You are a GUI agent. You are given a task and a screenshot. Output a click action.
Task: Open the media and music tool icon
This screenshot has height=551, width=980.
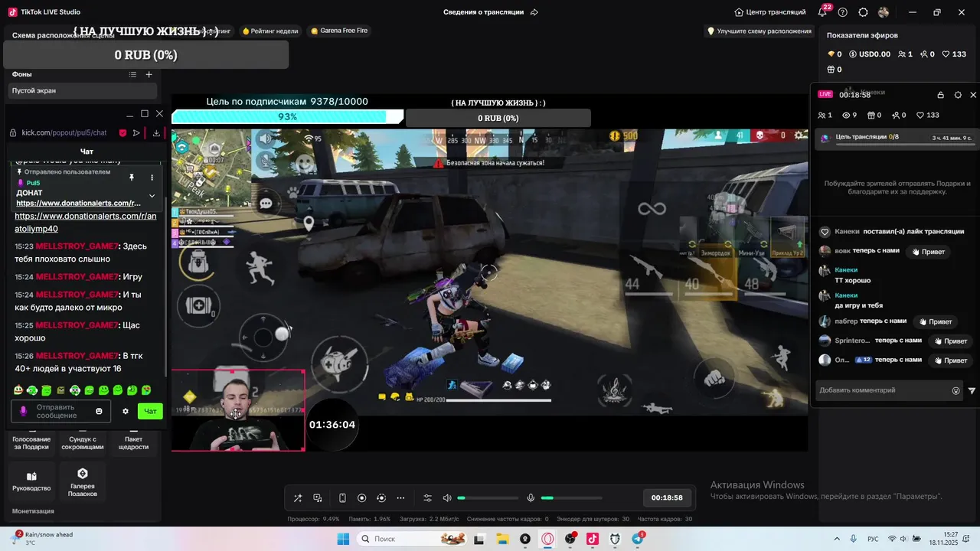[x=318, y=498]
